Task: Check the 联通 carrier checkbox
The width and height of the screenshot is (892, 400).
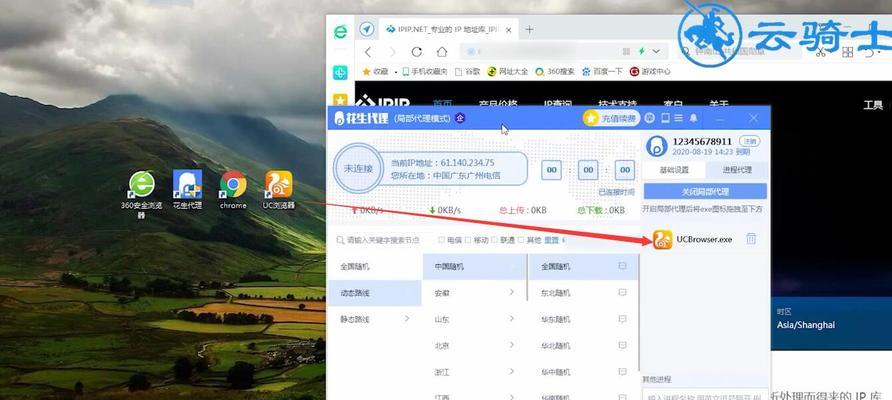Action: [494, 240]
